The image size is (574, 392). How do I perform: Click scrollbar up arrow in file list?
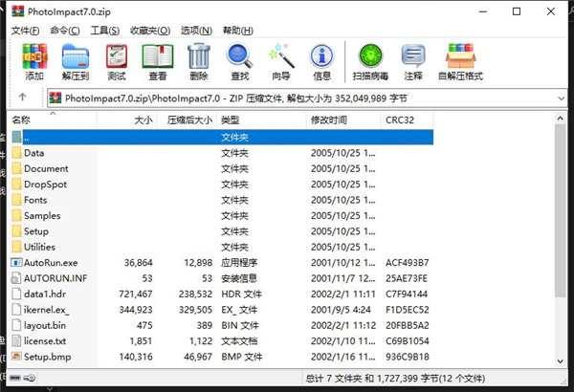point(560,118)
